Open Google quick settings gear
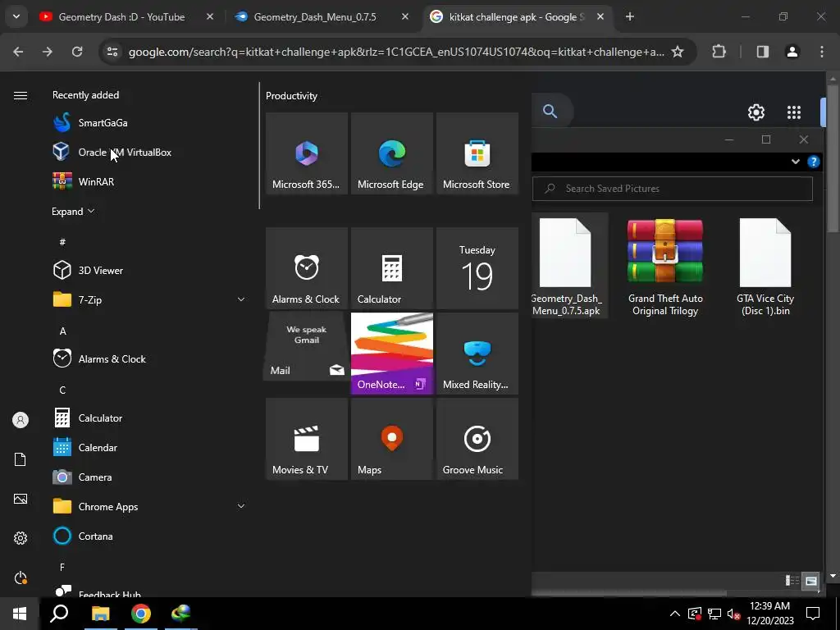 pos(756,112)
